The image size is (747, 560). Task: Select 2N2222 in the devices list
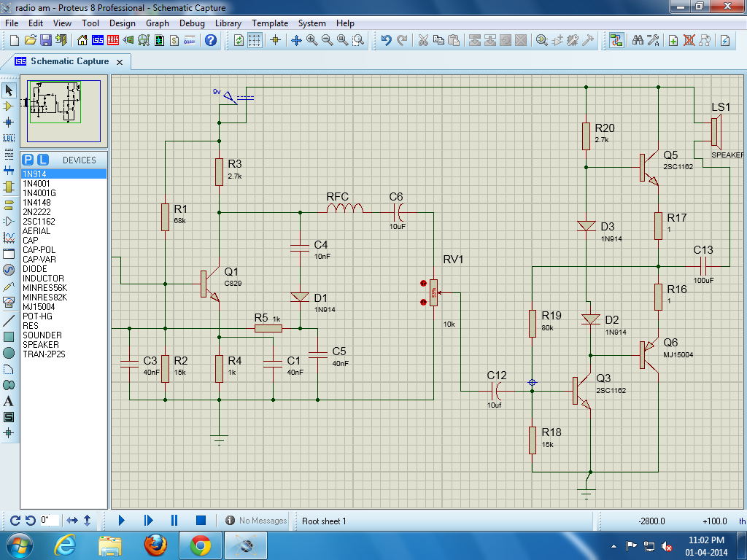[36, 211]
